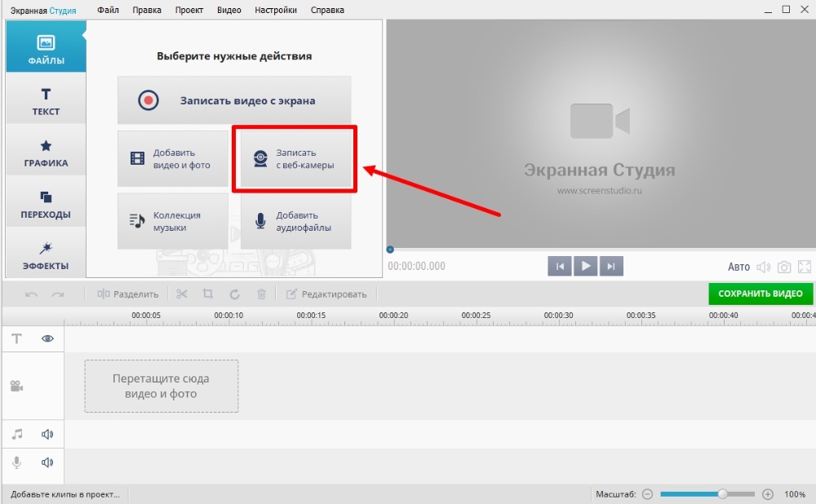Switch to the Переходы tab
This screenshot has height=504, width=816.
tap(46, 204)
